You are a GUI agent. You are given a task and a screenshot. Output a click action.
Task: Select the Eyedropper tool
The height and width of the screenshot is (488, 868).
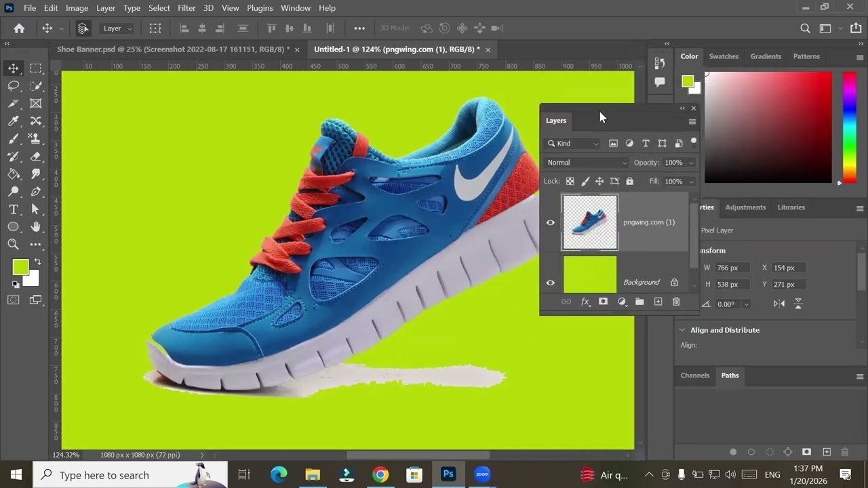[14, 121]
